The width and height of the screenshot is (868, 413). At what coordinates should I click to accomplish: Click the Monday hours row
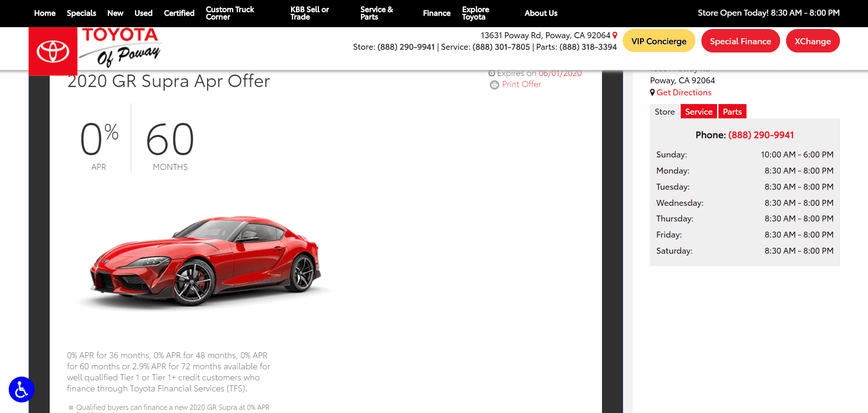(745, 171)
